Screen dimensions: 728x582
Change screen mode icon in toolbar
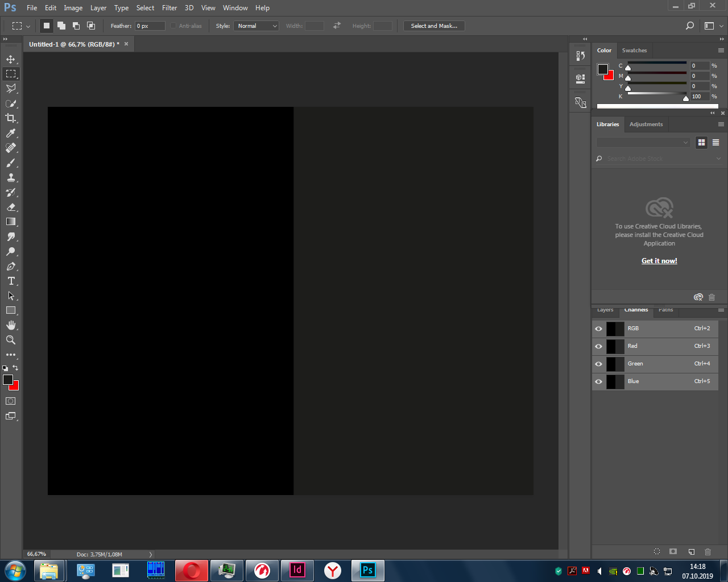pos(11,416)
